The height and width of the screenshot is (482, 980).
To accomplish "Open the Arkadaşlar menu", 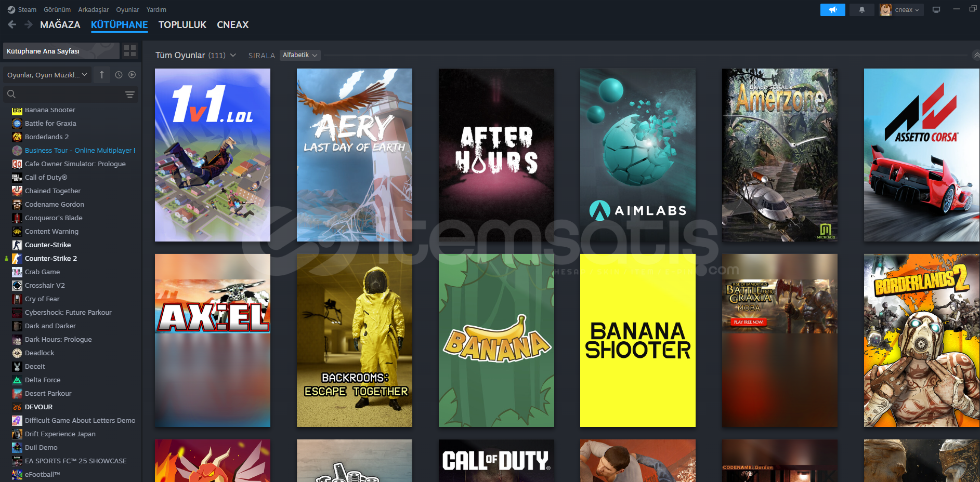I will pos(94,9).
